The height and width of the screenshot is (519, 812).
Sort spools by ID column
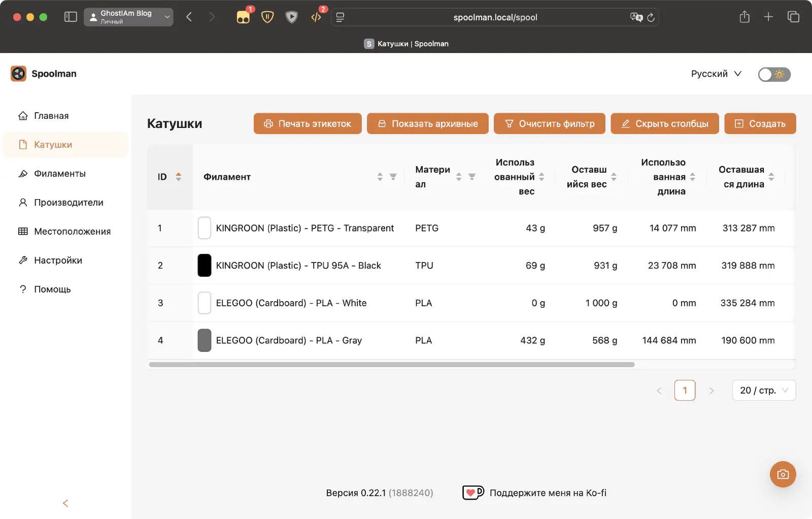tap(178, 177)
